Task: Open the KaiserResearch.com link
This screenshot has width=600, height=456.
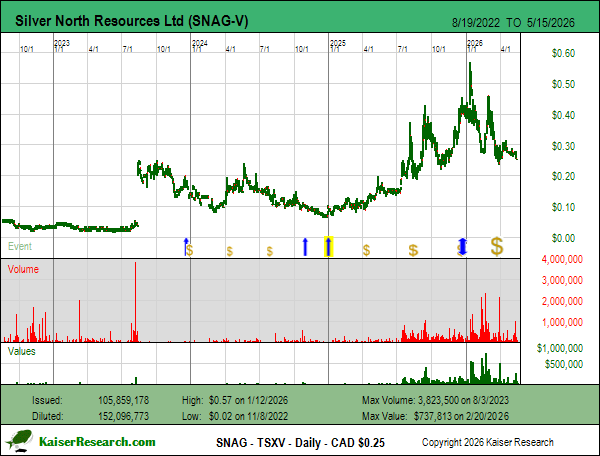Action: click(x=97, y=442)
